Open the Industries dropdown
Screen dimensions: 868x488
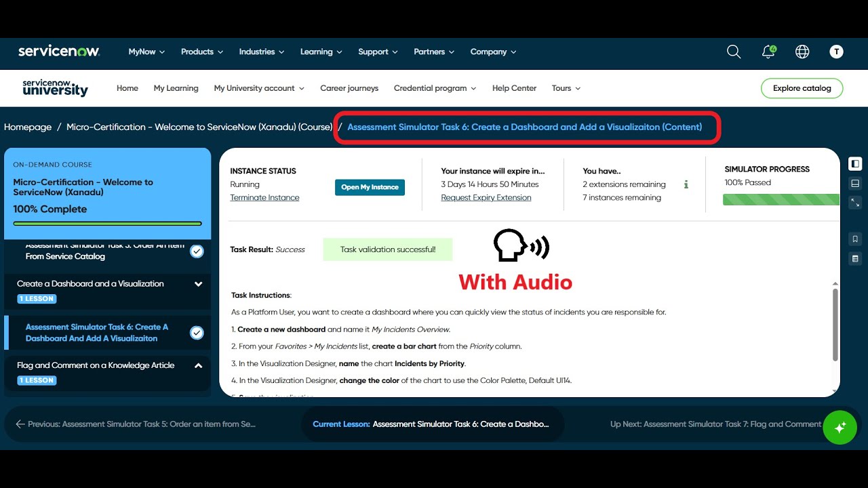coord(262,52)
